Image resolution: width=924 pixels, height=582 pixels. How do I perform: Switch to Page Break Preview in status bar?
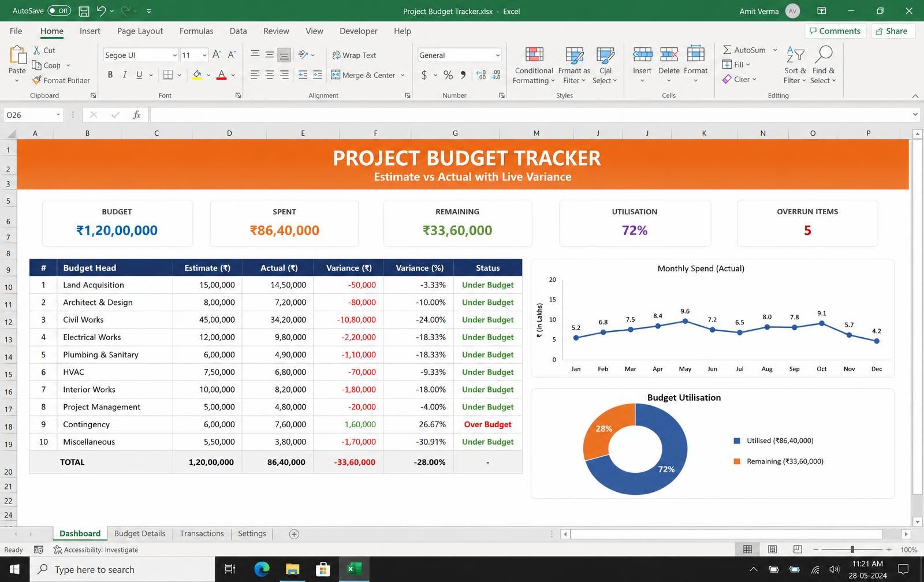click(798, 549)
